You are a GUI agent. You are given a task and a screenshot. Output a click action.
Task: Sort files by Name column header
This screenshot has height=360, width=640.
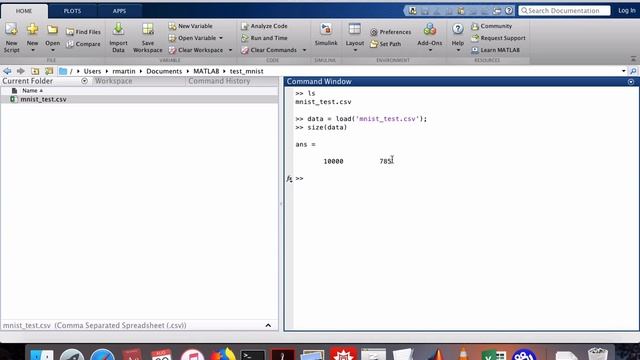[x=32, y=91]
